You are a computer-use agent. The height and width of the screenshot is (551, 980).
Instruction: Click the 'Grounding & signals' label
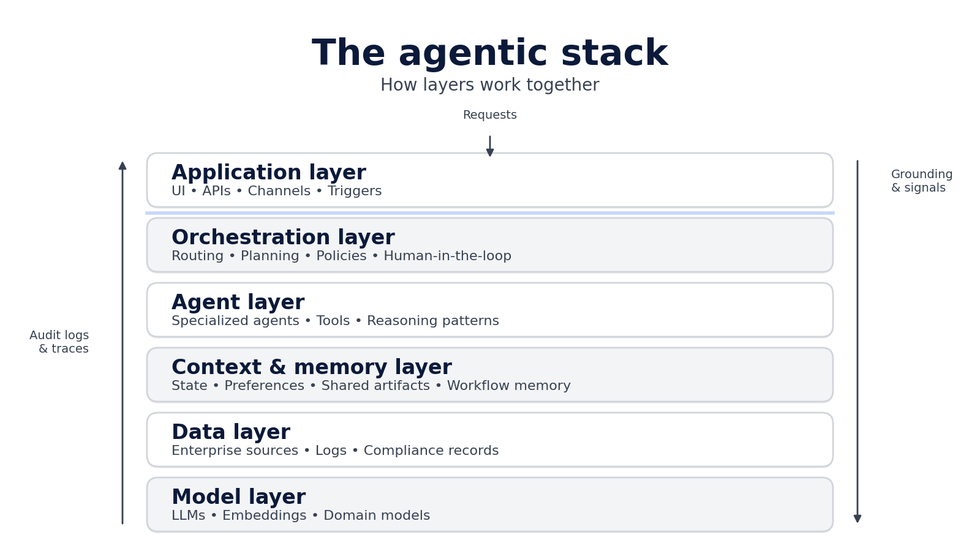(921, 181)
